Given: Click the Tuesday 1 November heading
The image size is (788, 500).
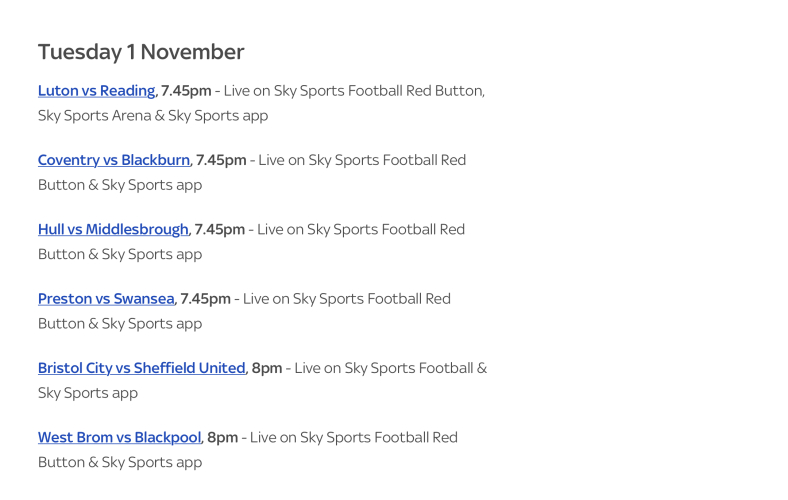Looking at the screenshot, I should pos(141,52).
